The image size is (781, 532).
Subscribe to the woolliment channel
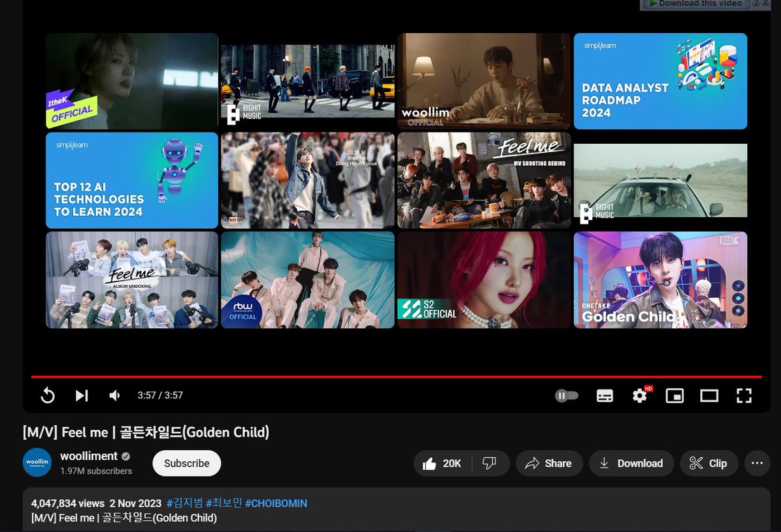[186, 463]
